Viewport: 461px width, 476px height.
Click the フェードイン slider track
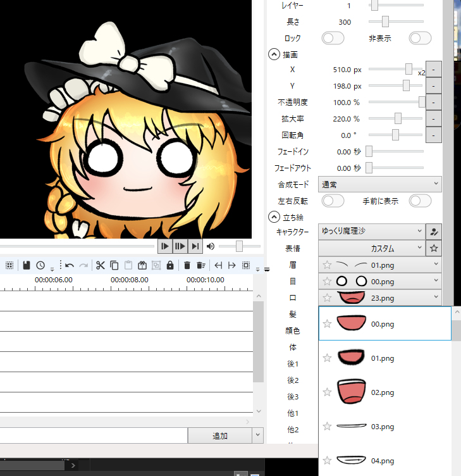395,151
